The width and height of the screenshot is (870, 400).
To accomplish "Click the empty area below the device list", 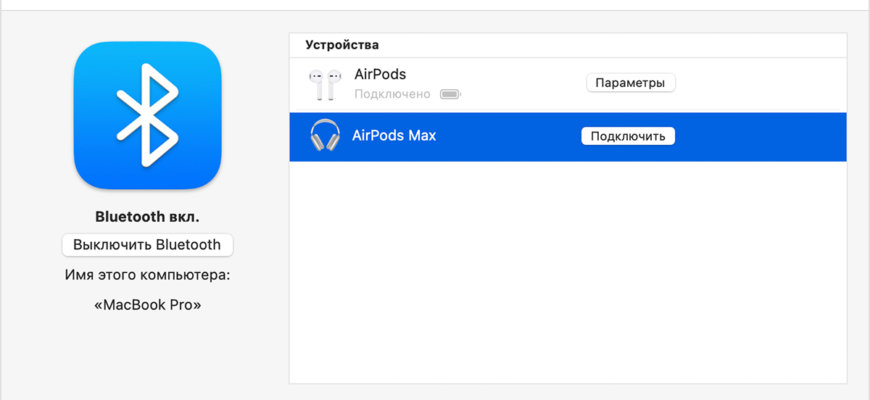I will (x=567, y=280).
